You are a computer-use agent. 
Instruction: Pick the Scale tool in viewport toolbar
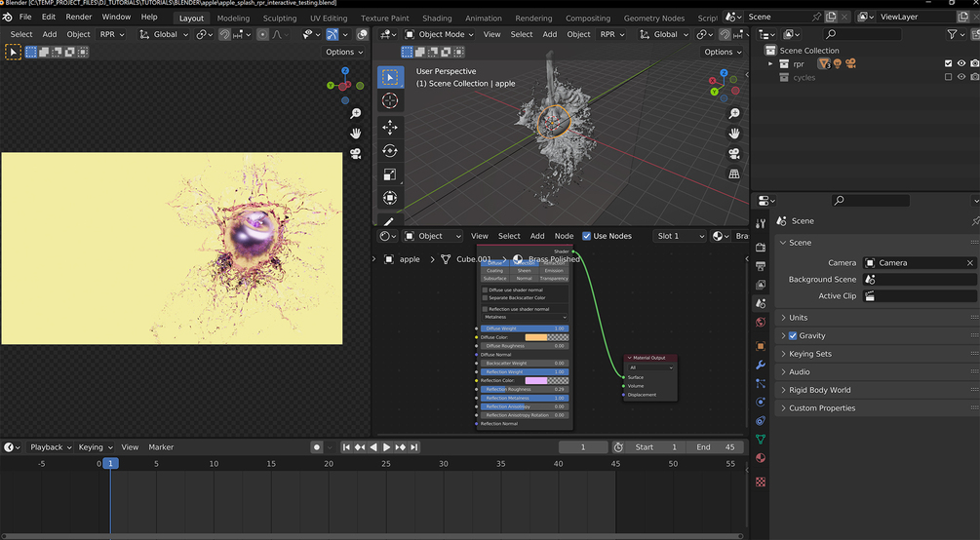[x=390, y=175]
